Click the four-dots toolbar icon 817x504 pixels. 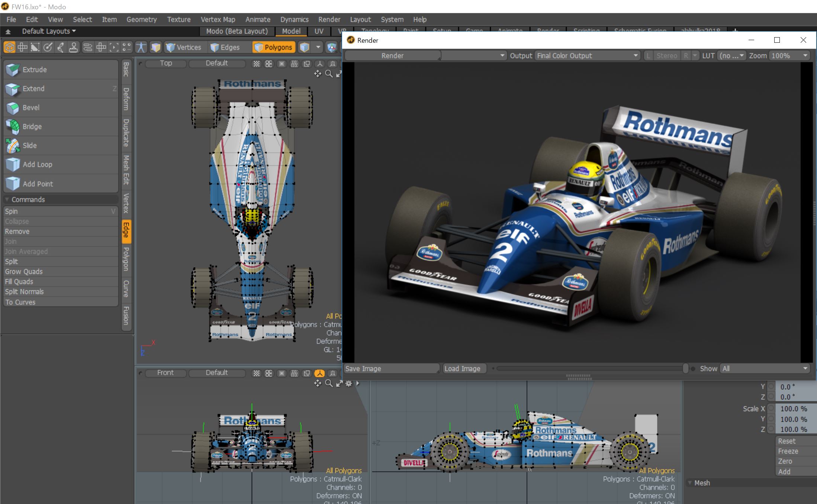pos(127,47)
